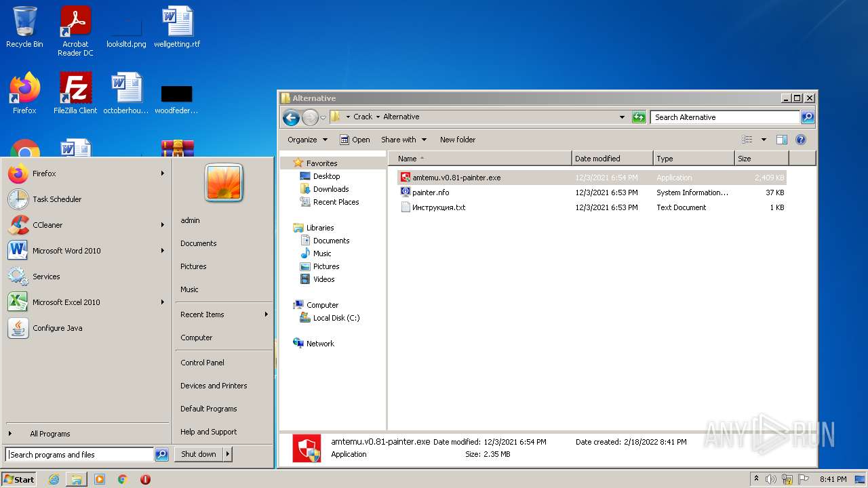Screen dimensions: 868x488
Task: Sort files by Size column header
Action: click(762, 159)
